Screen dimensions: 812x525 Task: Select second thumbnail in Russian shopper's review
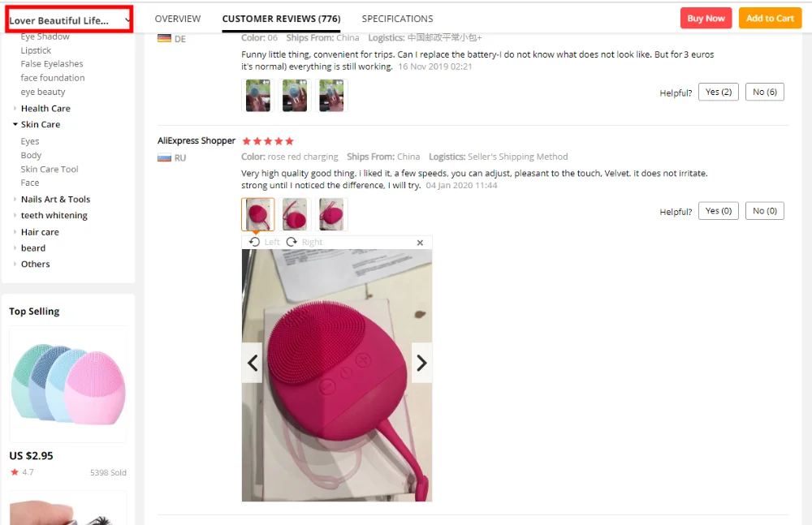coord(295,214)
